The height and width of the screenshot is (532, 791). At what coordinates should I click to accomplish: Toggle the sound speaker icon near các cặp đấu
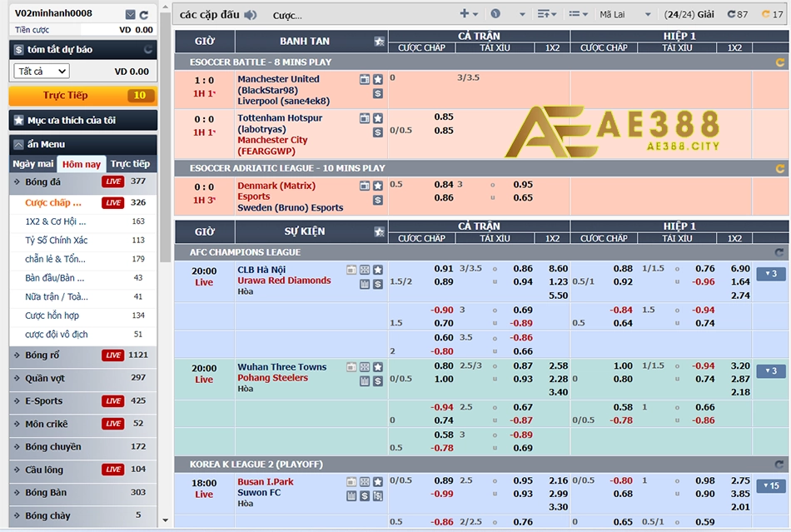(251, 15)
